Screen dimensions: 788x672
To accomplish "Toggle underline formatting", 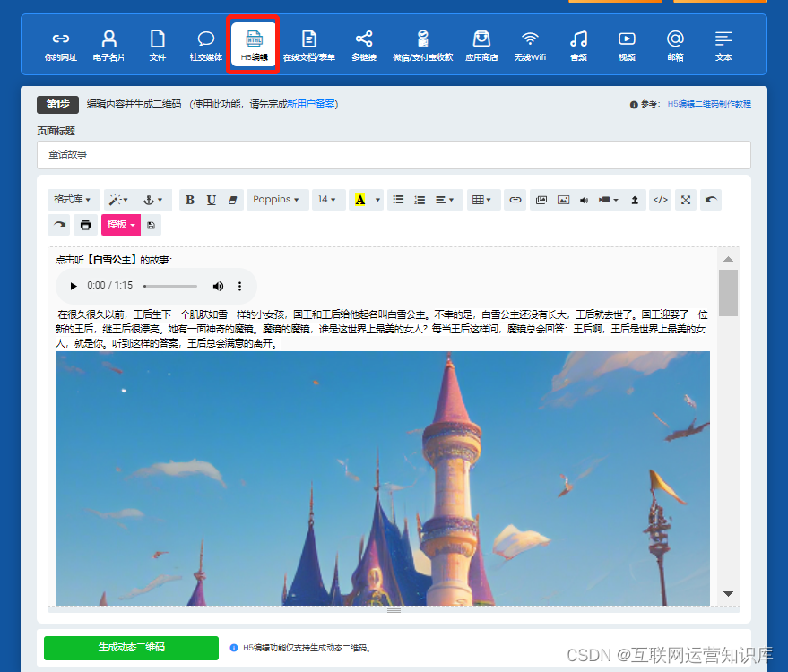I will [211, 200].
